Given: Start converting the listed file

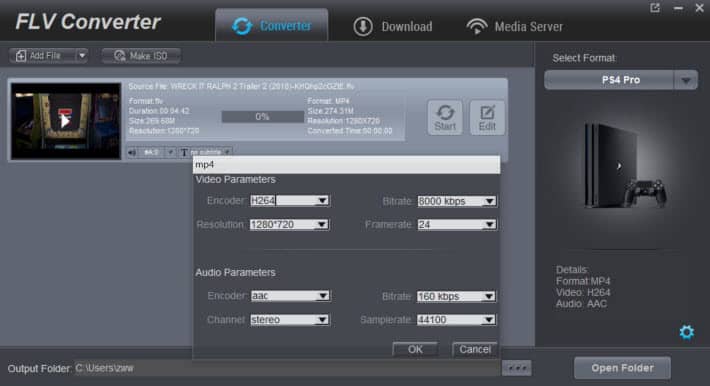Looking at the screenshot, I should point(445,117).
